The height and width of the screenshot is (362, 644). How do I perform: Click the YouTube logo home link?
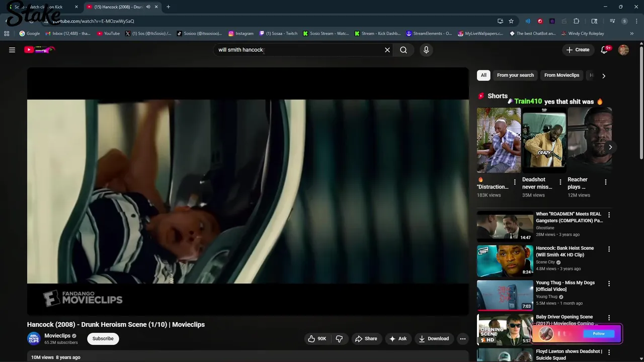click(x=39, y=50)
